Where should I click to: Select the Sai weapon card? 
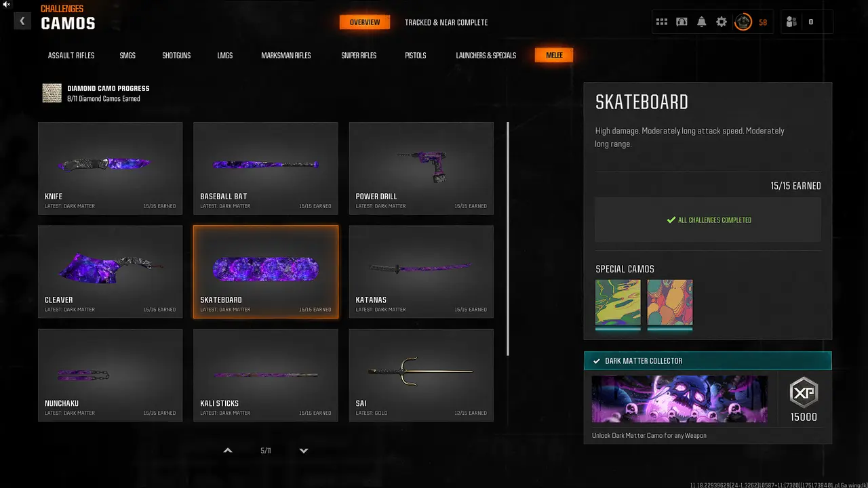pos(421,375)
